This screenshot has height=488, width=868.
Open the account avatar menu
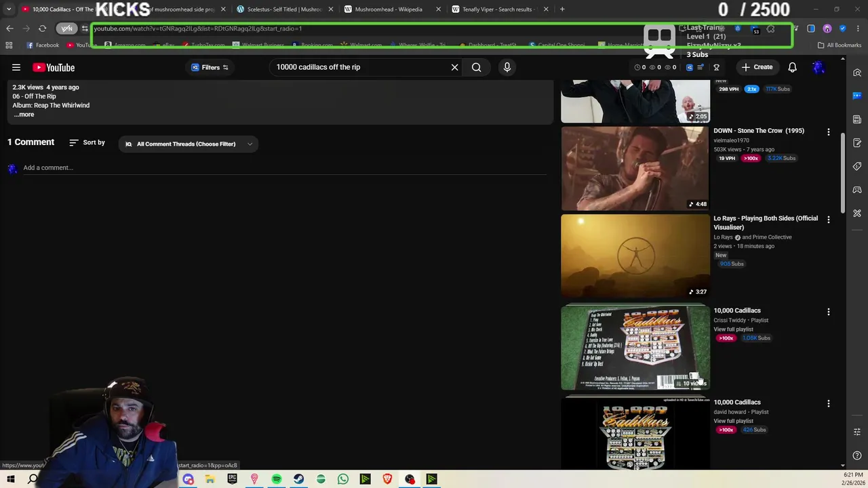point(818,67)
